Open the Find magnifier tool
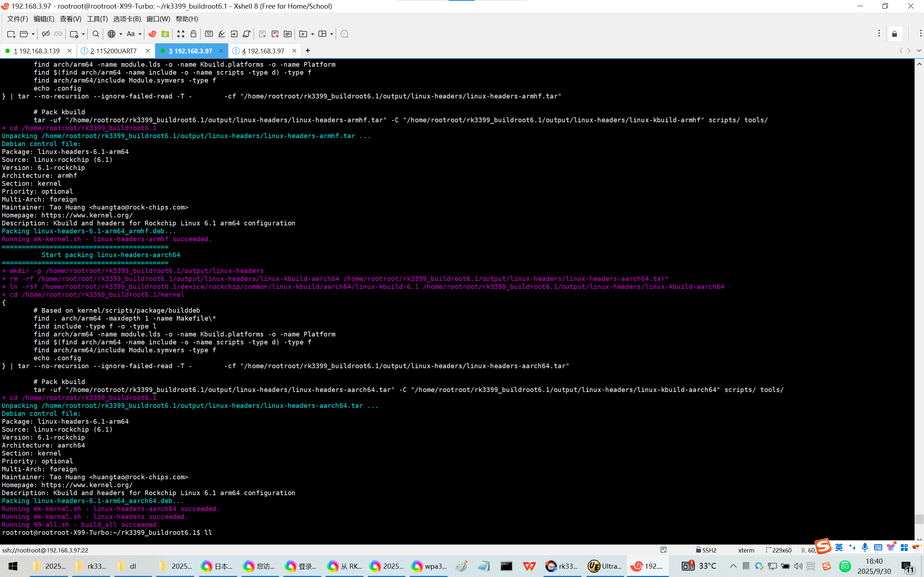 pos(96,34)
